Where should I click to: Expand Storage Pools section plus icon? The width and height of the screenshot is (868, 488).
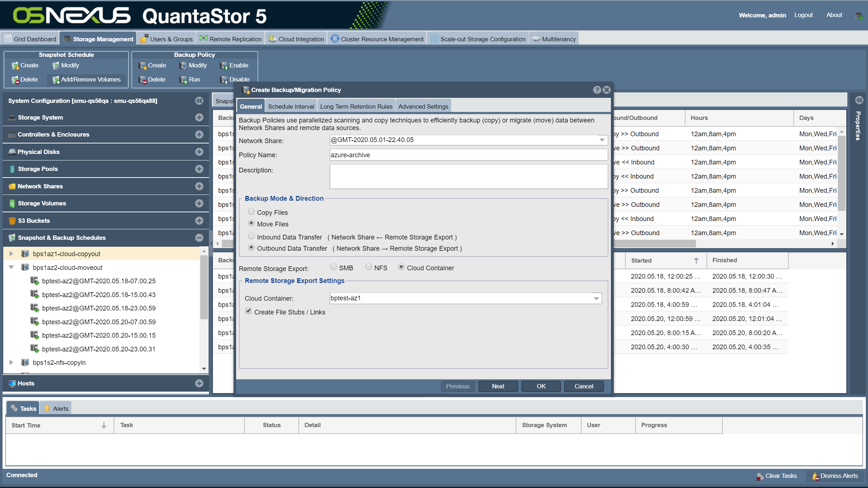tap(199, 169)
